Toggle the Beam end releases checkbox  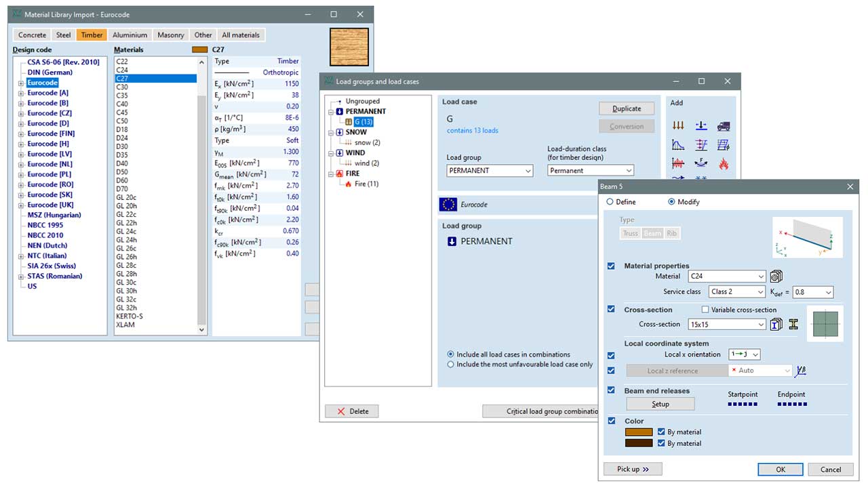pos(612,390)
